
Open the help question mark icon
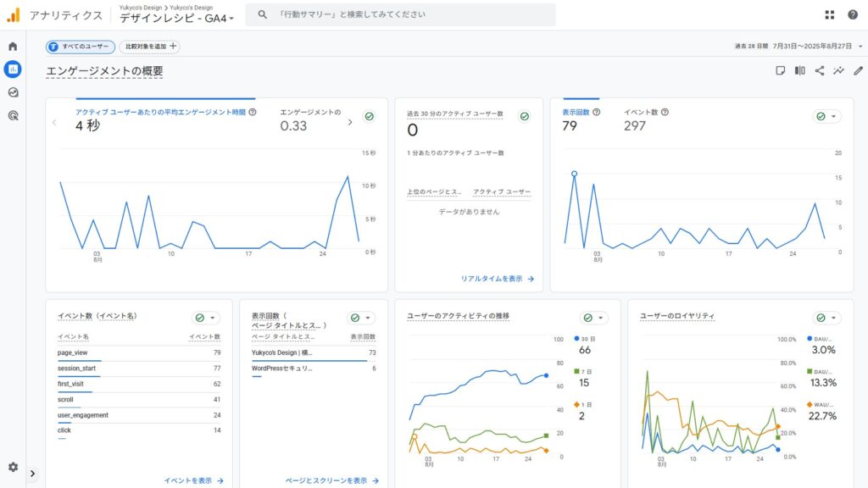coord(853,15)
